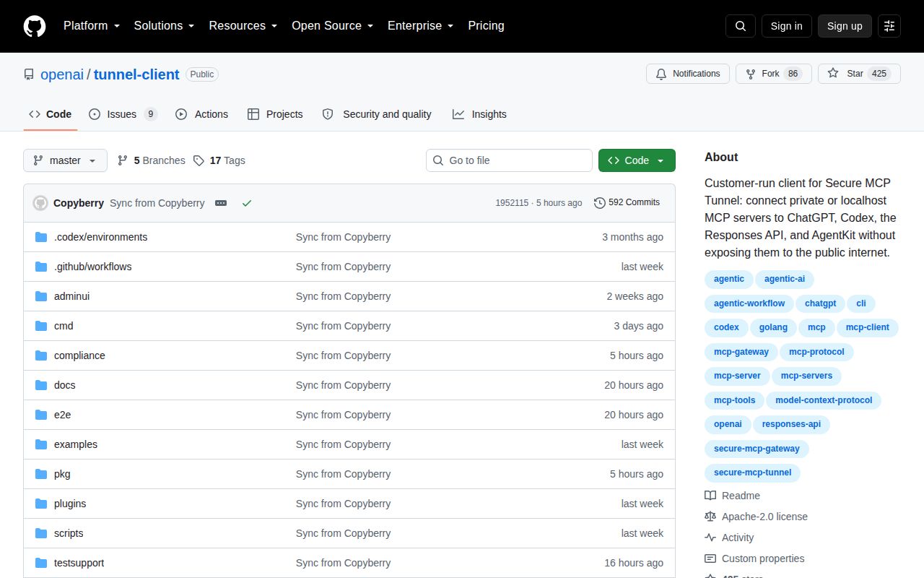The width and height of the screenshot is (924, 578).
Task: Open search with the magnifier icon
Action: coord(741,26)
